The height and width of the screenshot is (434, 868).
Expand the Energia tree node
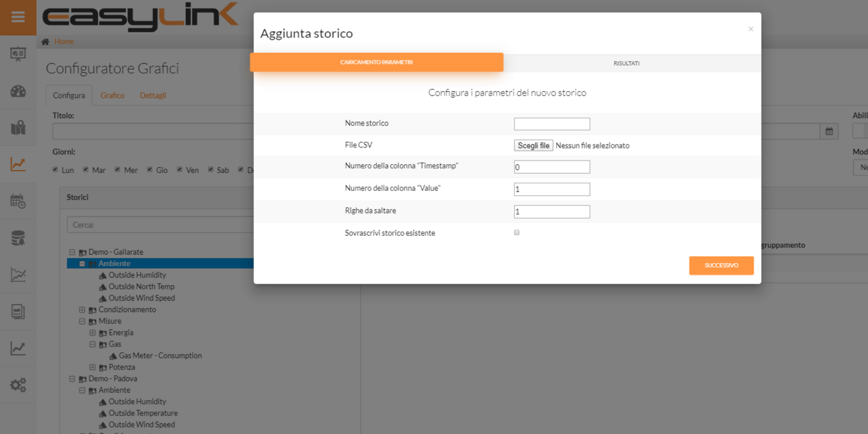92,333
